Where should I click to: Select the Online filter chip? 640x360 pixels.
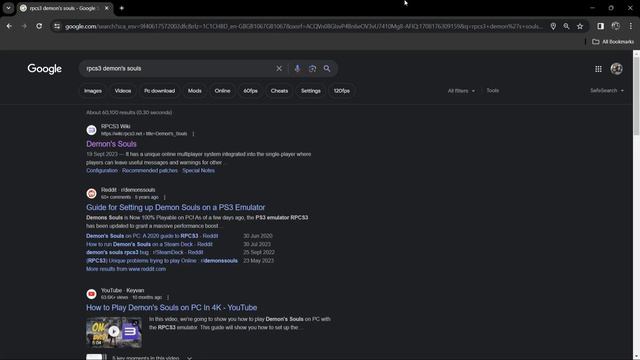coord(222,91)
